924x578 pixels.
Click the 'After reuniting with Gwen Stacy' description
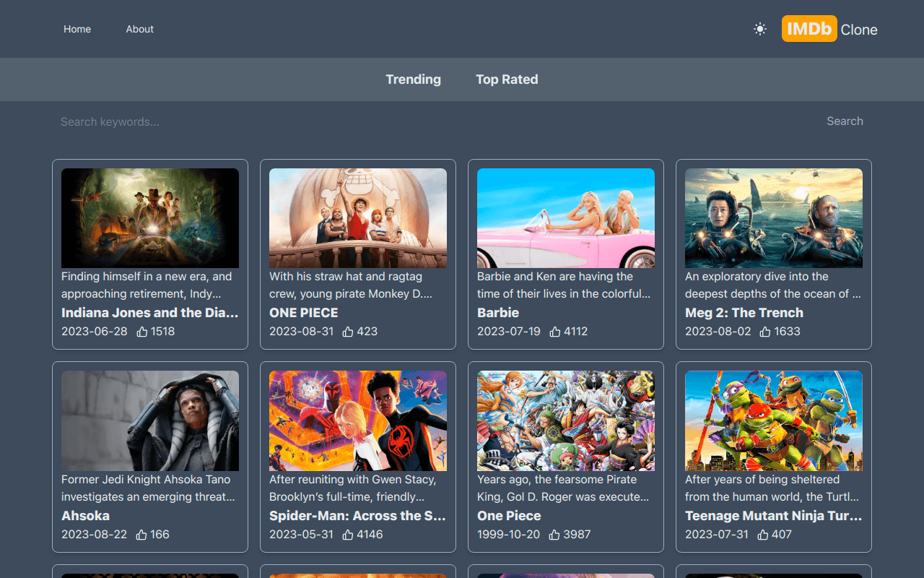coord(358,488)
